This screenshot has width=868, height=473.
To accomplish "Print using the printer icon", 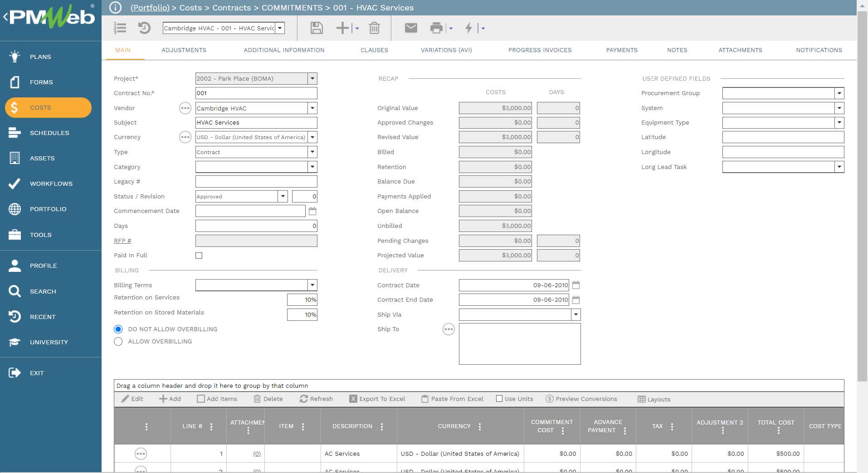I will [x=436, y=28].
